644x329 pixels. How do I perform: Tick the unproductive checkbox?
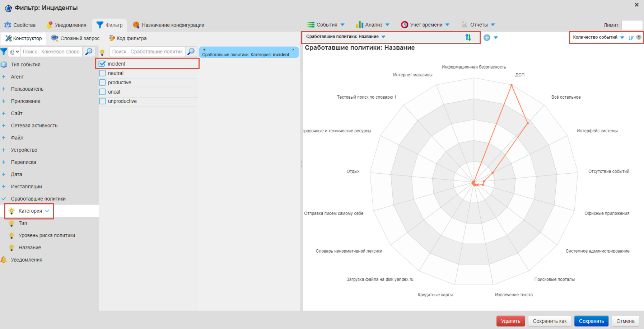pyautogui.click(x=102, y=101)
